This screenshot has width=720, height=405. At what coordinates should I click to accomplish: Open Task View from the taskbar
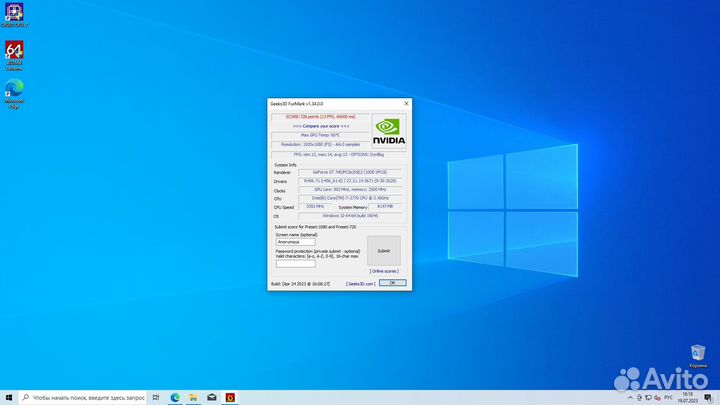[156, 398]
